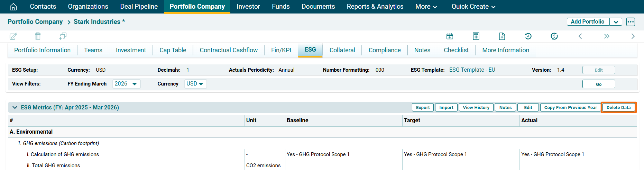
Task: Switch to the Compliance tab
Action: (x=384, y=50)
